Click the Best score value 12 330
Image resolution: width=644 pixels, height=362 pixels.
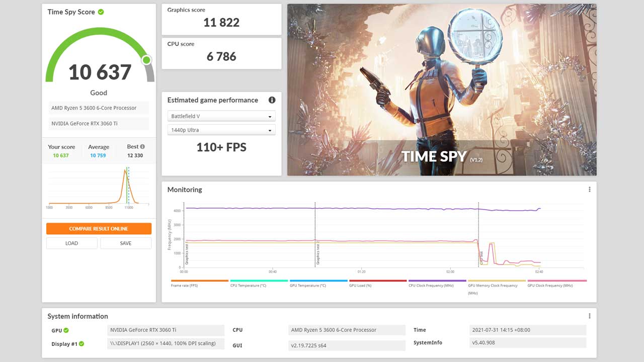135,155
